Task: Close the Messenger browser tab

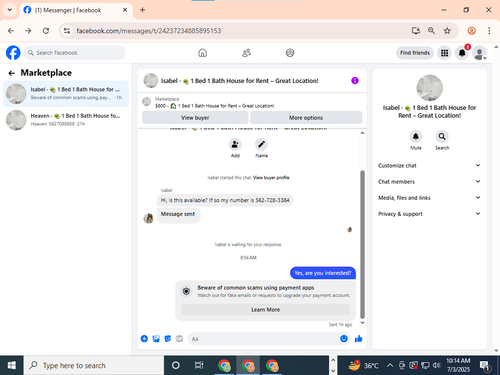Action: (125, 10)
